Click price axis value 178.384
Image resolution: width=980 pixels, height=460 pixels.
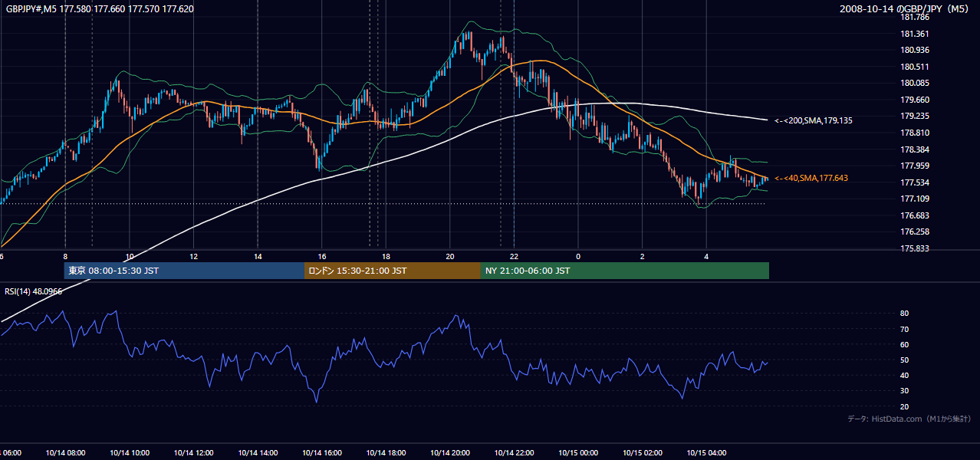[x=916, y=149]
